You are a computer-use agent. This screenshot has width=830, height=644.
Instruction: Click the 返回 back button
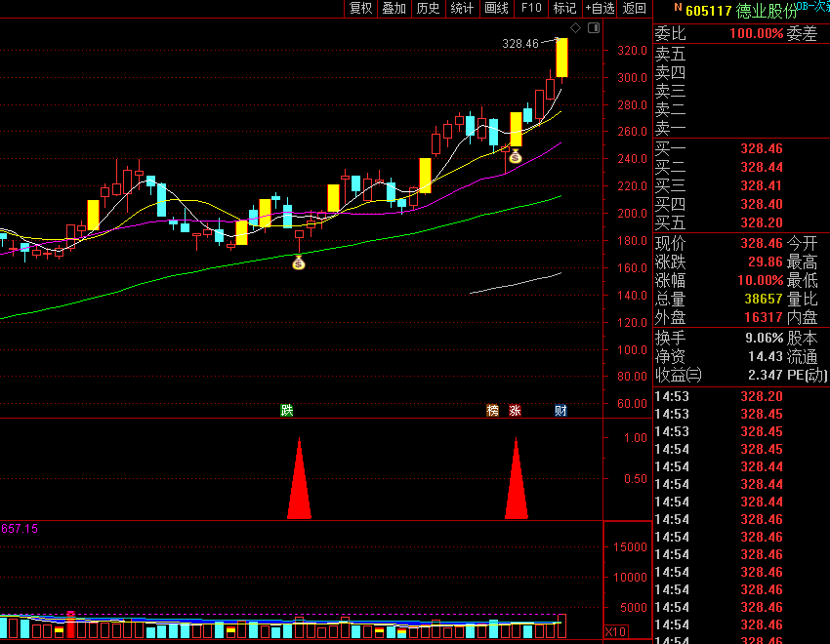click(634, 8)
